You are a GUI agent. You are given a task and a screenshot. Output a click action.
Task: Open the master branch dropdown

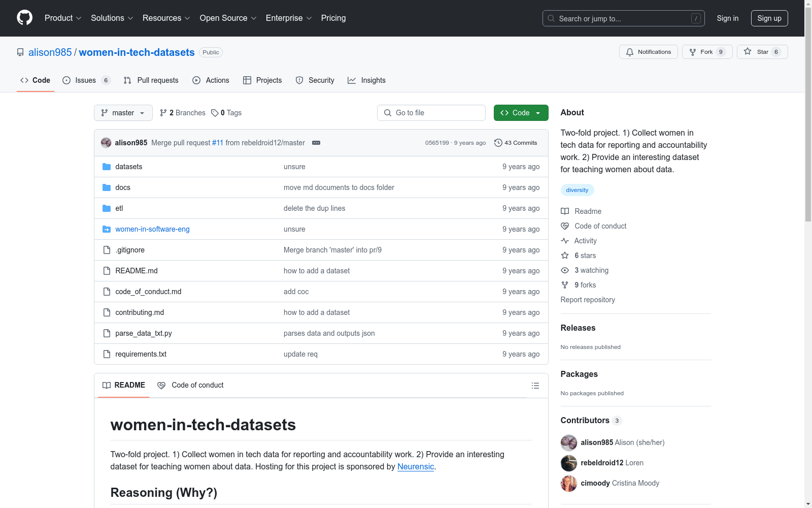click(x=123, y=113)
